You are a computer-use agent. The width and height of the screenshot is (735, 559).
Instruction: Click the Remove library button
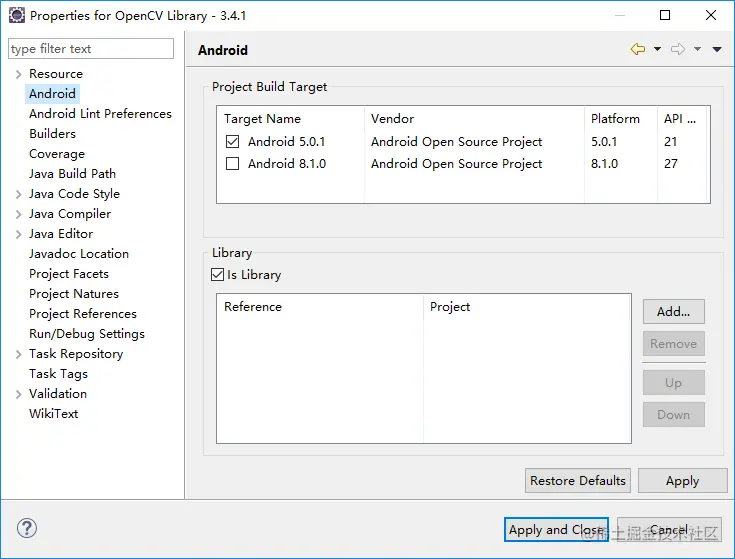click(x=674, y=344)
